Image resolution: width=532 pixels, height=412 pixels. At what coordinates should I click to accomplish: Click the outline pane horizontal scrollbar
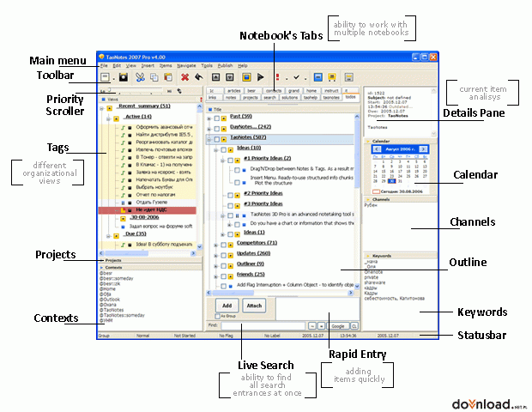(279, 293)
